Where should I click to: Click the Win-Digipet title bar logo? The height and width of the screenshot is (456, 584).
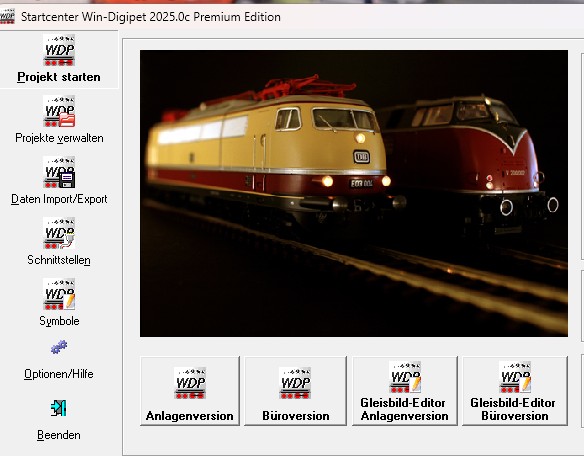point(7,16)
